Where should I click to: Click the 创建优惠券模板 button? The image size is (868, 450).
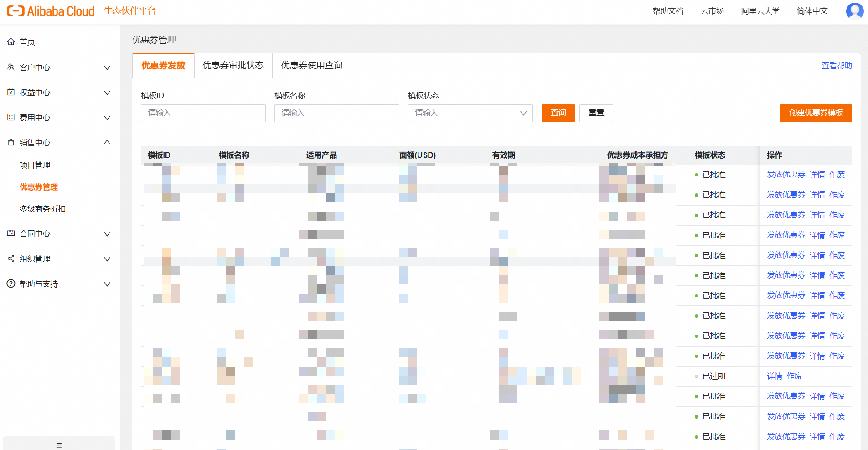click(x=816, y=113)
